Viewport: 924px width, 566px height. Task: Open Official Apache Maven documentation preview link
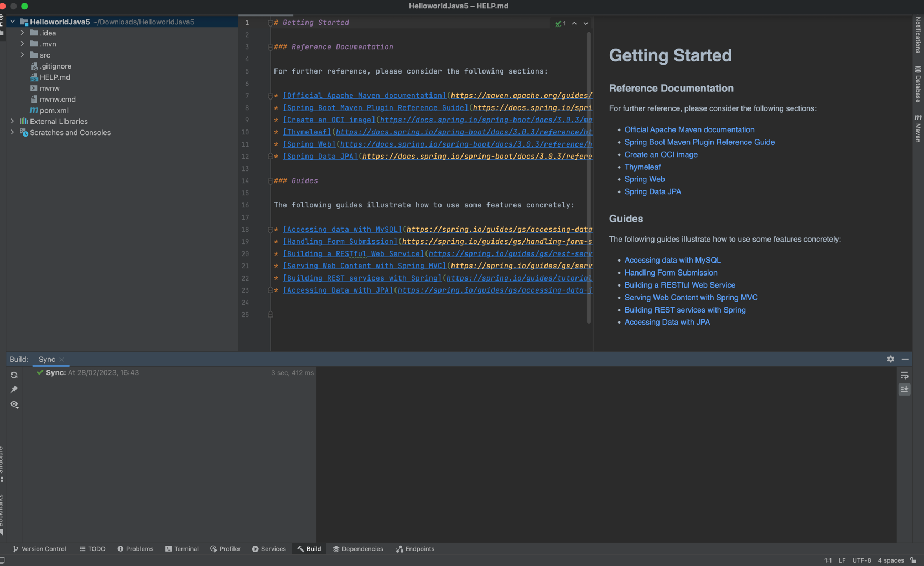689,129
